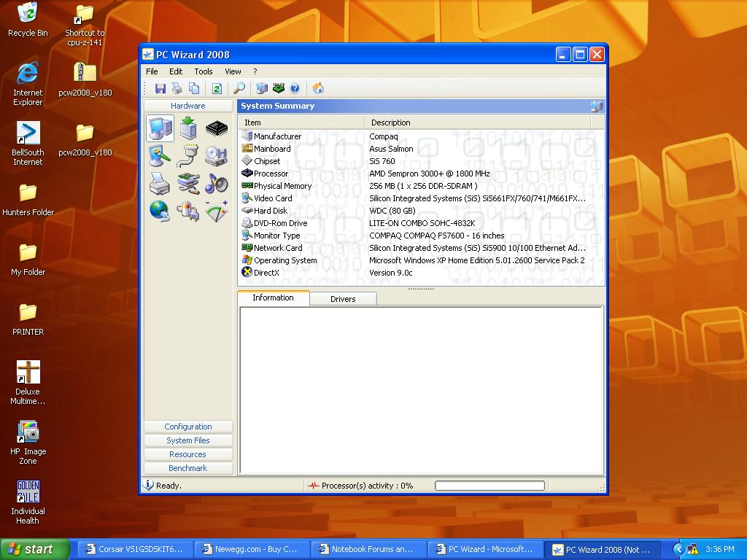Select the Drives disc and floppy icon
The height and width of the screenshot is (560, 747).
point(217,156)
